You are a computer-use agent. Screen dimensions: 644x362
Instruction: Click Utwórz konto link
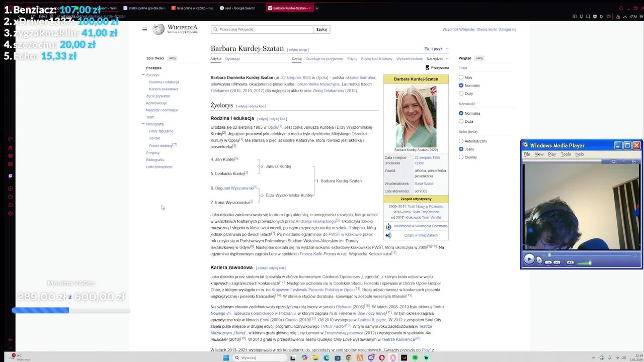click(487, 29)
